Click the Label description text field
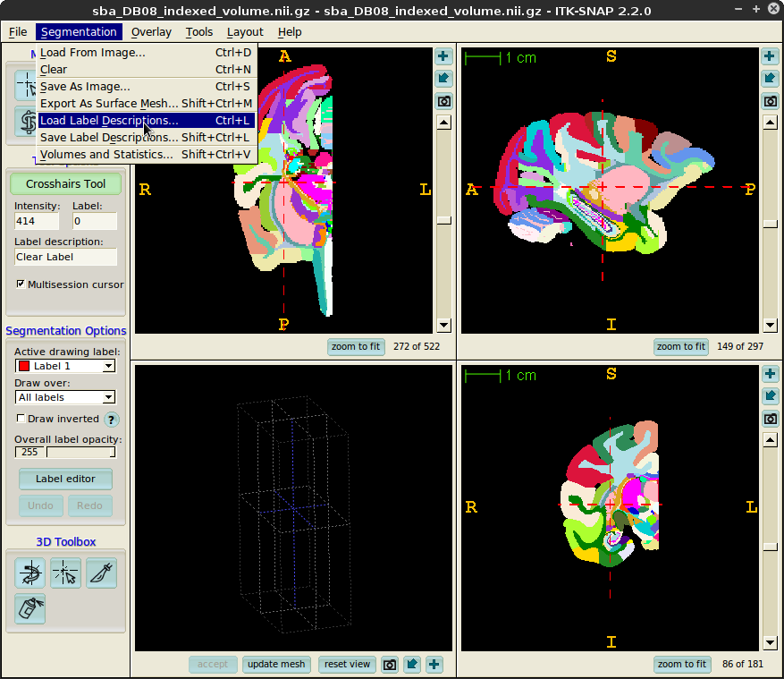The image size is (784, 679). [x=65, y=257]
